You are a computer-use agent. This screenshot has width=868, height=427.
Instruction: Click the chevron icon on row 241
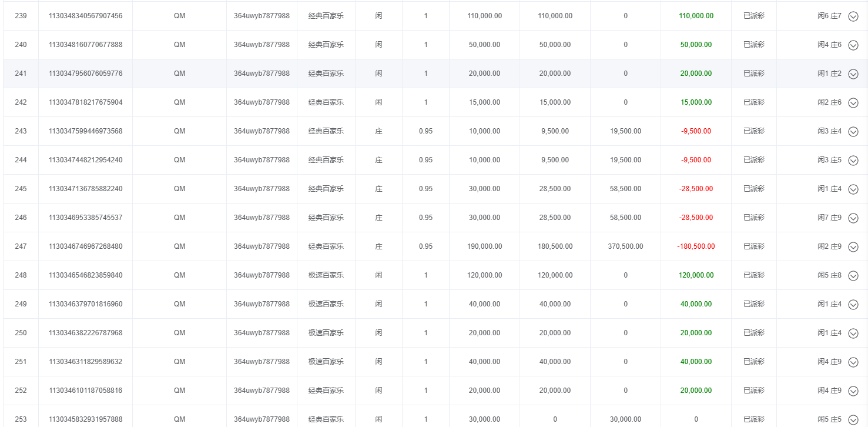(x=853, y=74)
